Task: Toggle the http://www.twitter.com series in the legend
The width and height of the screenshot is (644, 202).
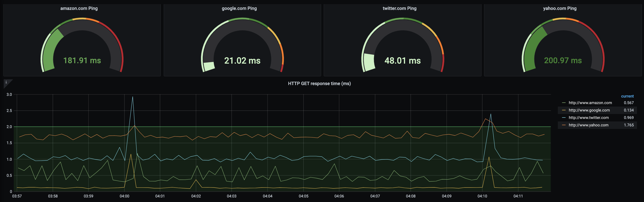Action: click(589, 118)
